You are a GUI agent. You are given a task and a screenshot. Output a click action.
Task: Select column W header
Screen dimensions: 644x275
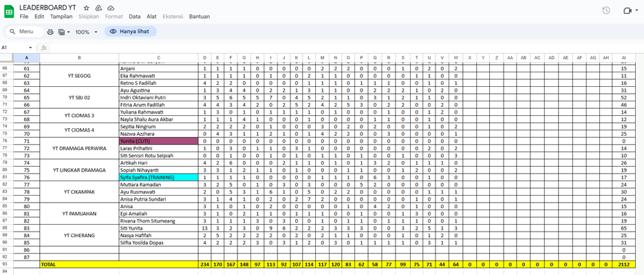pyautogui.click(x=456, y=58)
